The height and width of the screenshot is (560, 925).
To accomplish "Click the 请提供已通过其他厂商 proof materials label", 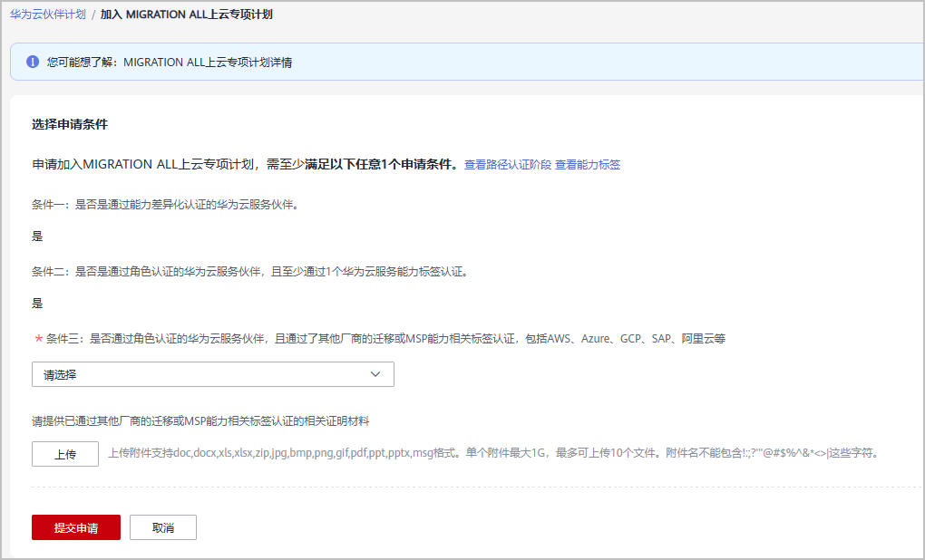I will [201, 420].
